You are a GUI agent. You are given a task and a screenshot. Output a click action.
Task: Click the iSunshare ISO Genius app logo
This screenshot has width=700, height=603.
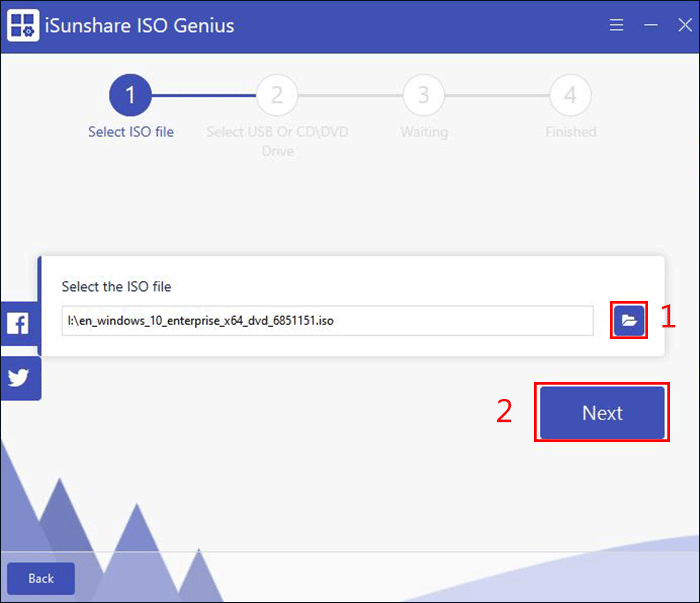pos(23,25)
